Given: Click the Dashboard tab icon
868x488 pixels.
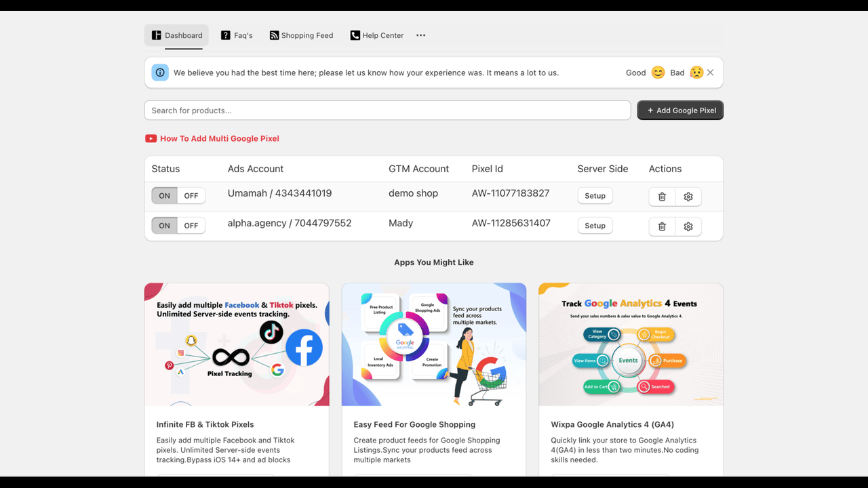Looking at the screenshot, I should [x=157, y=35].
